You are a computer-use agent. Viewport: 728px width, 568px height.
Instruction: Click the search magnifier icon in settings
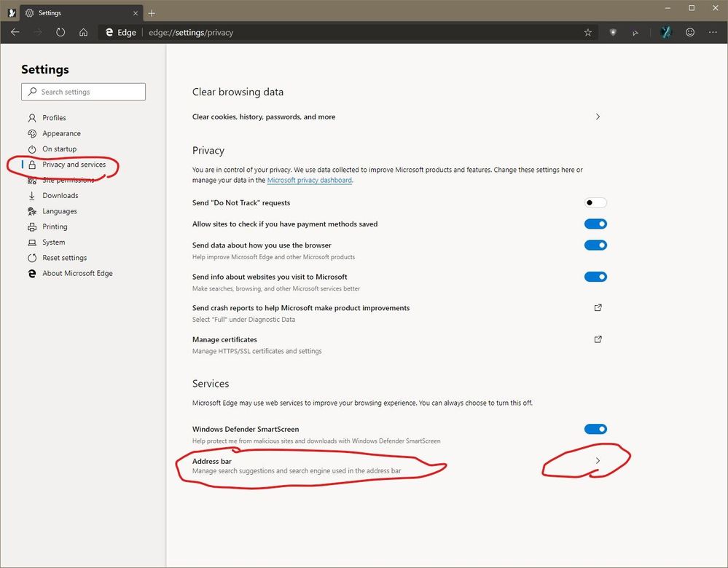pyautogui.click(x=32, y=92)
